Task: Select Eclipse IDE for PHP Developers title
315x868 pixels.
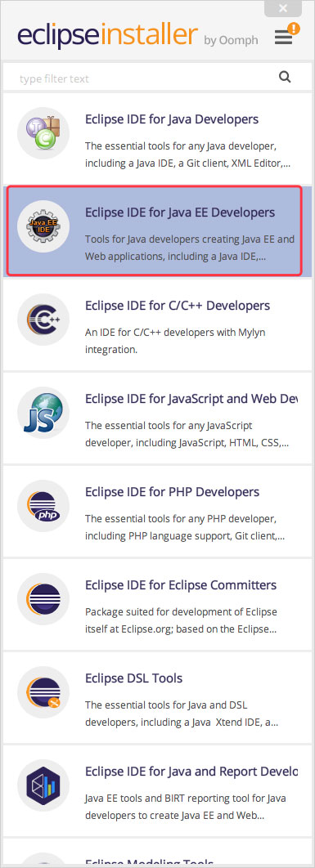Action: point(172,492)
